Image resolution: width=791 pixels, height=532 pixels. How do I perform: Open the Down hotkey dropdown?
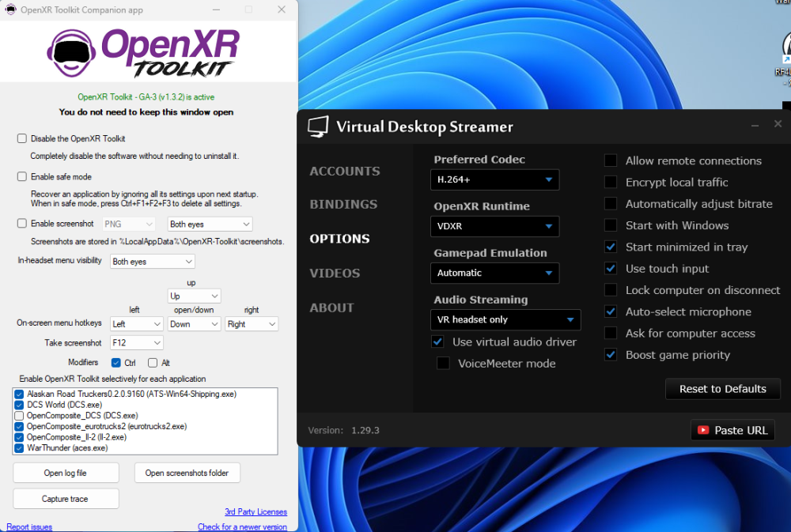pos(195,324)
